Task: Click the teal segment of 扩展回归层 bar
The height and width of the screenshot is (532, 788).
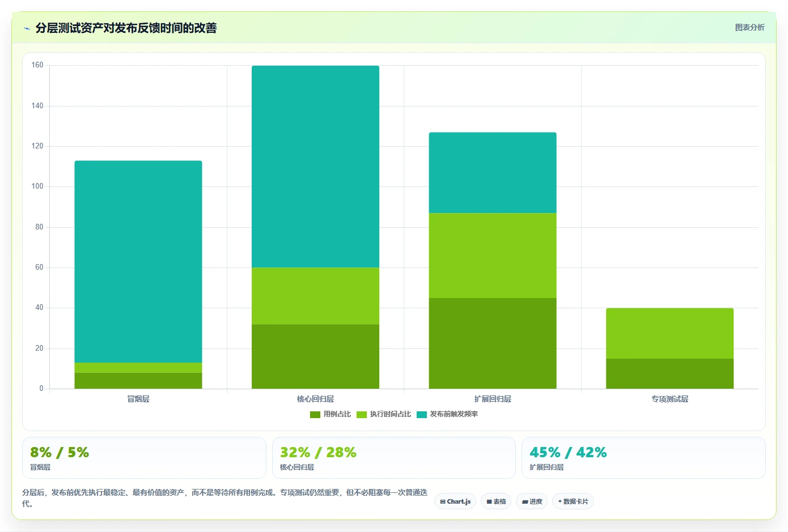Action: pyautogui.click(x=493, y=173)
